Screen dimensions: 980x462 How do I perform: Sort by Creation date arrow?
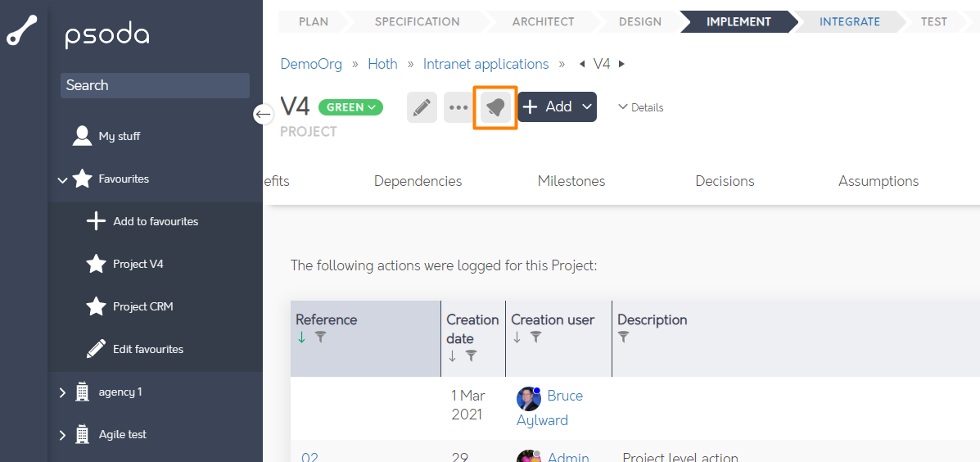pos(453,356)
